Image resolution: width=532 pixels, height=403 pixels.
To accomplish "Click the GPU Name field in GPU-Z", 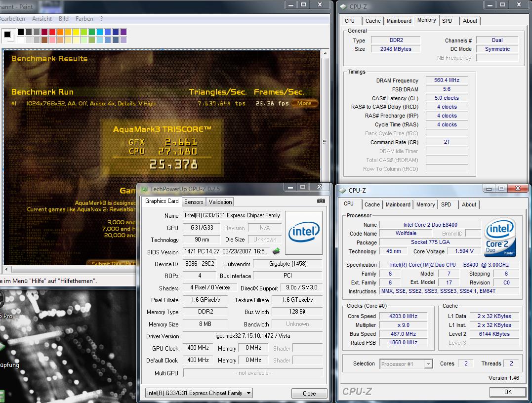I will point(232,215).
